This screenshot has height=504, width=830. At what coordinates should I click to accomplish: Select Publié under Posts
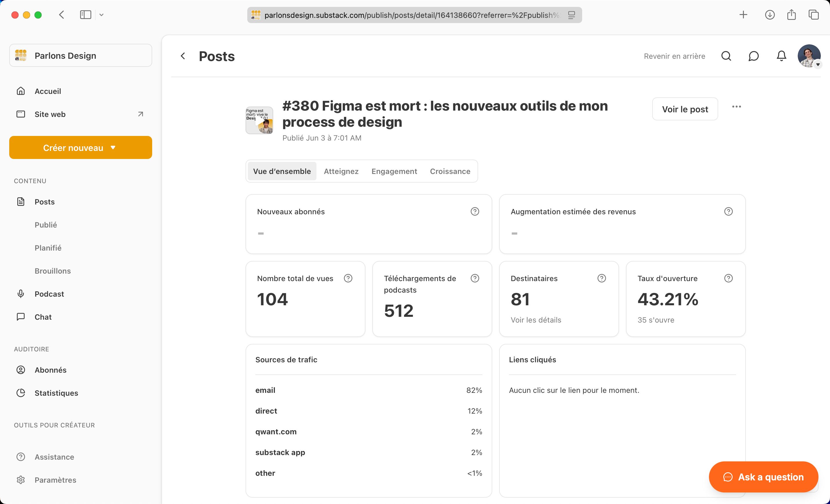(x=46, y=225)
